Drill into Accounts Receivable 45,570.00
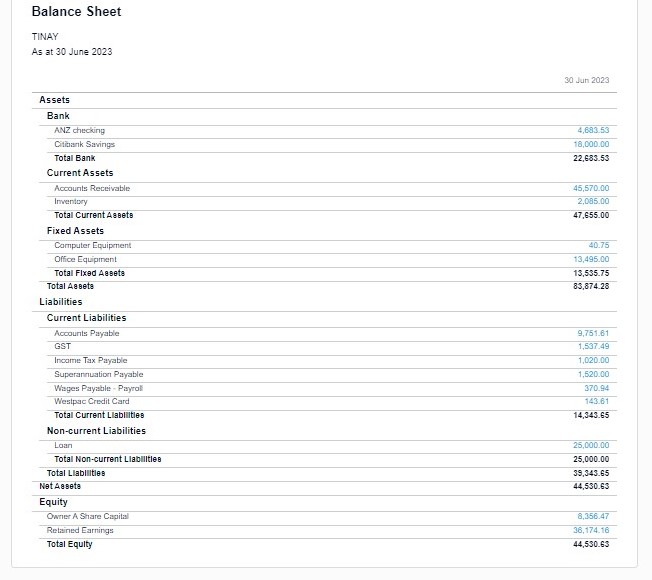This screenshot has height=580, width=652. click(591, 188)
